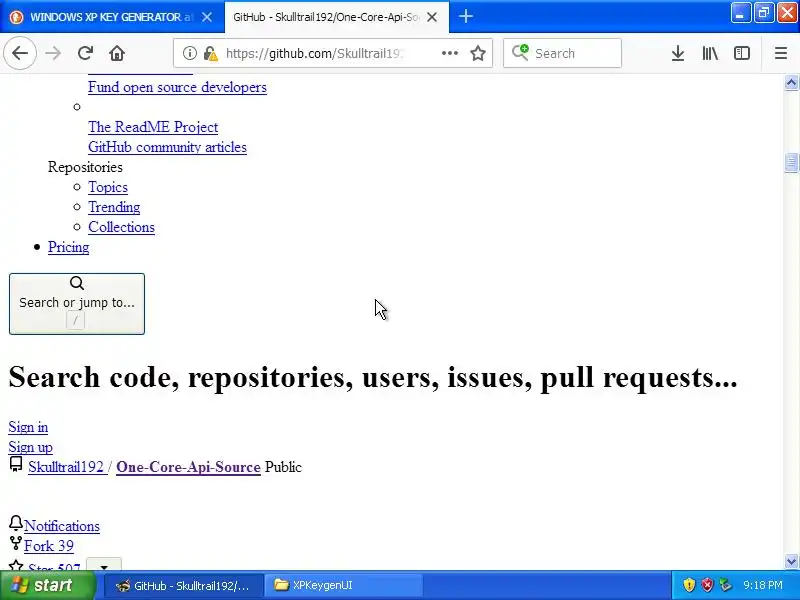Click the repository book icon
The height and width of the screenshot is (600, 800).
pyautogui.click(x=16, y=464)
